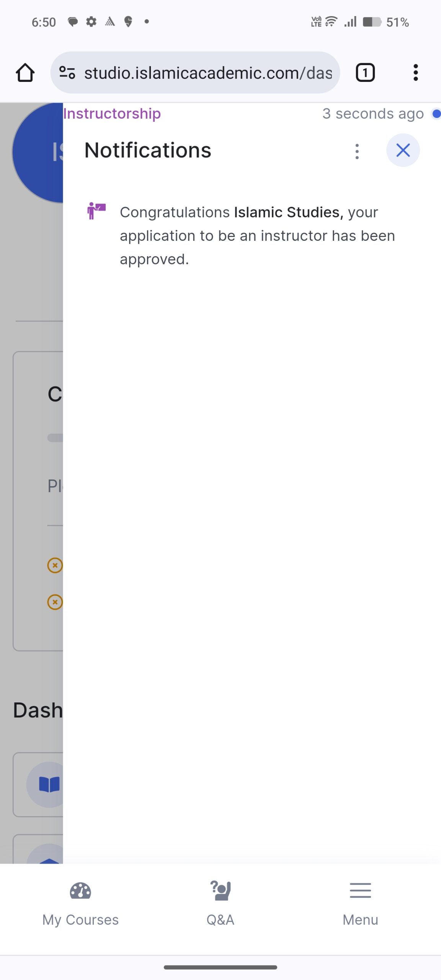This screenshot has height=980, width=441.
Task: Open the Notifications three-dot options menu
Action: coord(357,151)
